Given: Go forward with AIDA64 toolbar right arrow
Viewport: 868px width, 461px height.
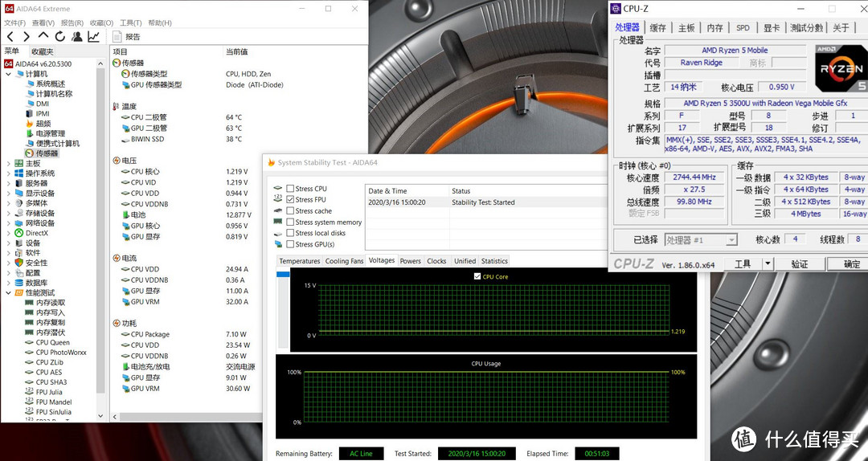Looking at the screenshot, I should pyautogui.click(x=27, y=36).
